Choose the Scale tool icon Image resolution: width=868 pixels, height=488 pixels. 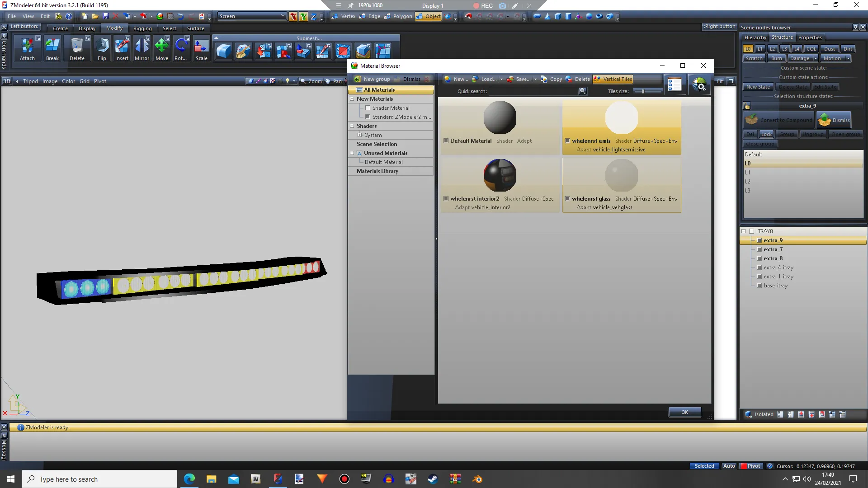click(201, 46)
